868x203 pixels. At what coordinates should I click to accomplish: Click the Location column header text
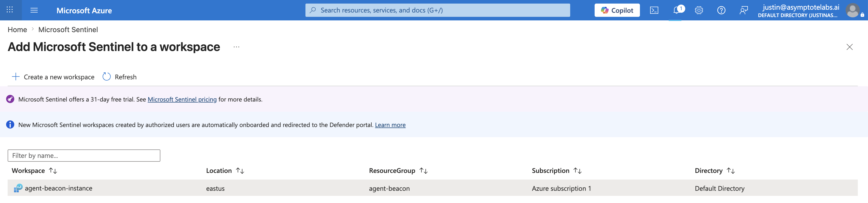(219, 171)
